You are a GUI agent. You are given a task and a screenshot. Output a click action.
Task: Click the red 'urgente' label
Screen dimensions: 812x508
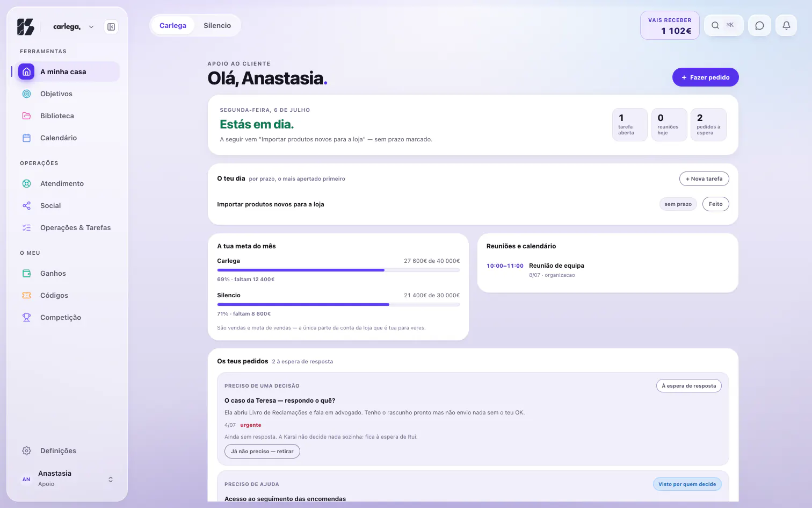pos(251,425)
